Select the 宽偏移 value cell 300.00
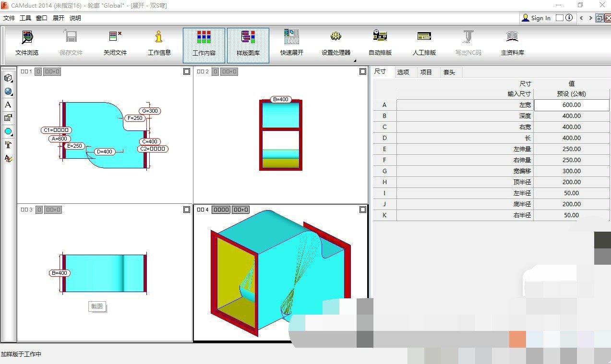This screenshot has width=611, height=364. (572, 171)
